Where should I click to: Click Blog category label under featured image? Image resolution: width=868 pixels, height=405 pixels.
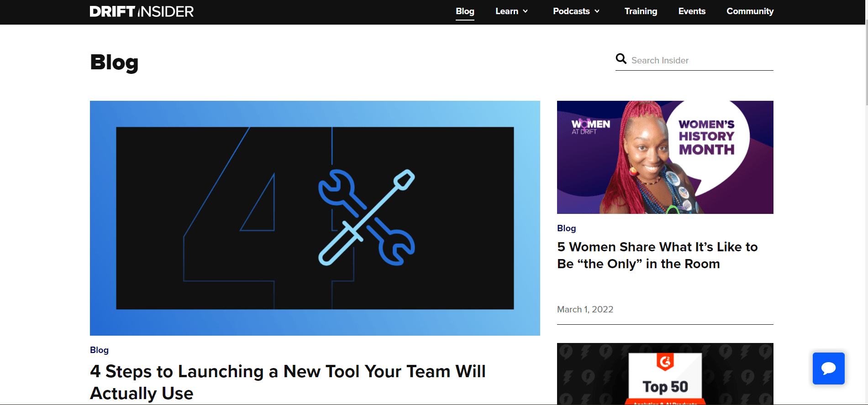pyautogui.click(x=99, y=350)
